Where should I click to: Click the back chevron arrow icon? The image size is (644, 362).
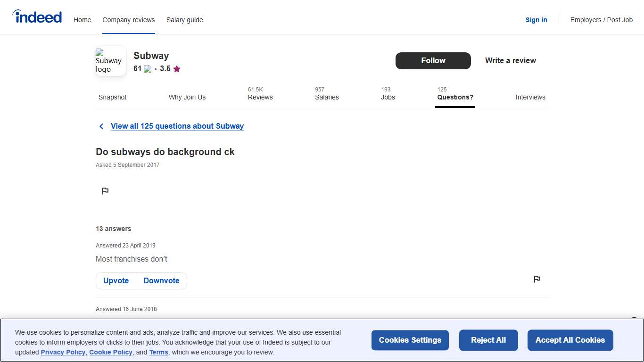coord(101,126)
